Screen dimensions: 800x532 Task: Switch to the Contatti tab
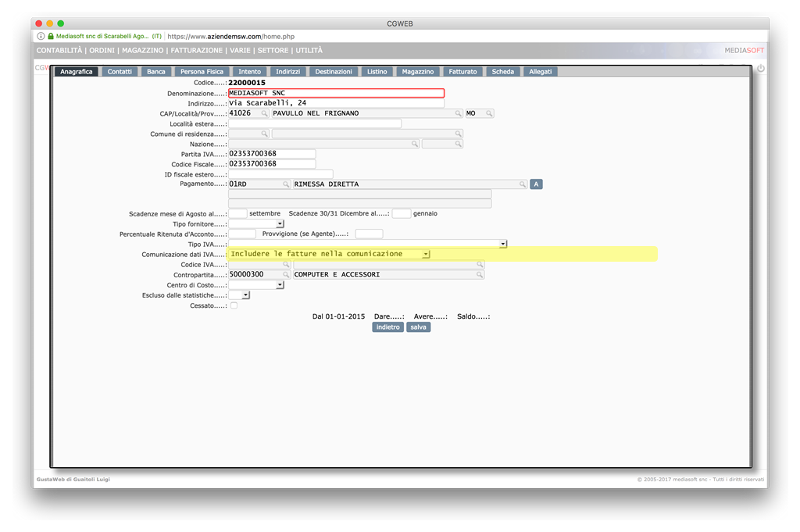pos(120,71)
